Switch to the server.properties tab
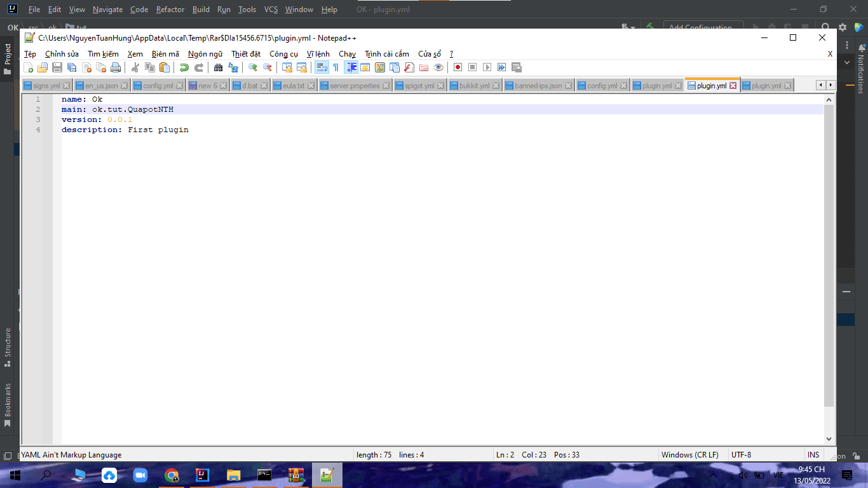This screenshot has width=868, height=488. pyautogui.click(x=354, y=86)
